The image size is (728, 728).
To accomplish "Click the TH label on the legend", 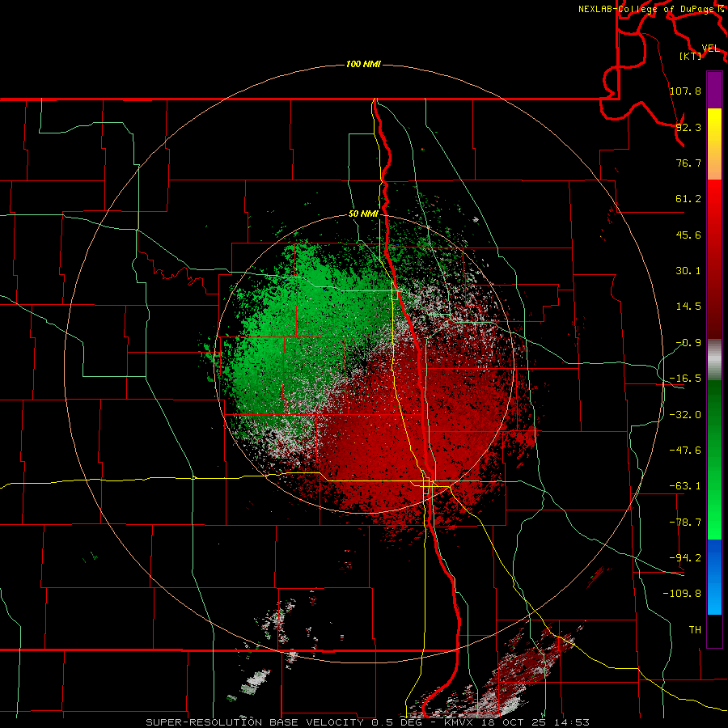I will [x=695, y=629].
